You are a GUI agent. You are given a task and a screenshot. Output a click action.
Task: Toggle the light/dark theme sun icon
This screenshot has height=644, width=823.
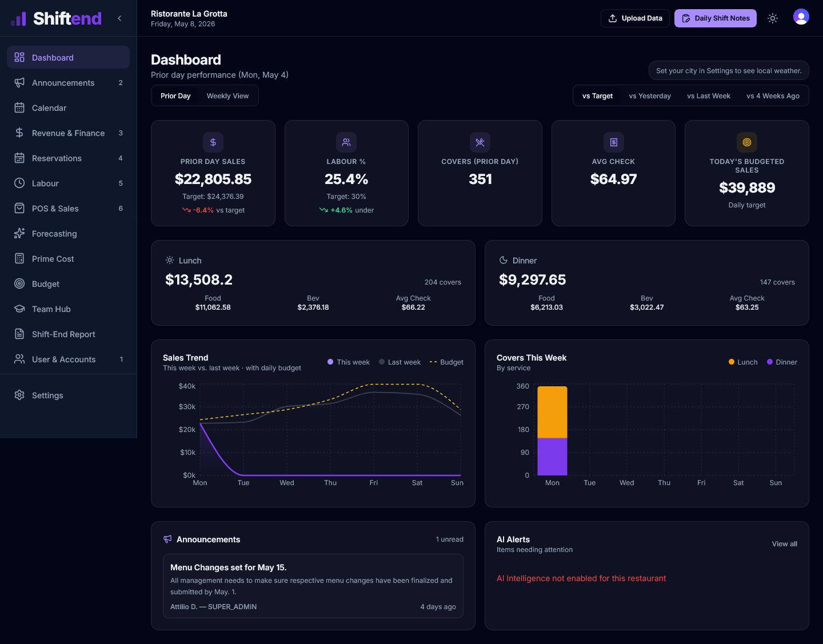773,18
